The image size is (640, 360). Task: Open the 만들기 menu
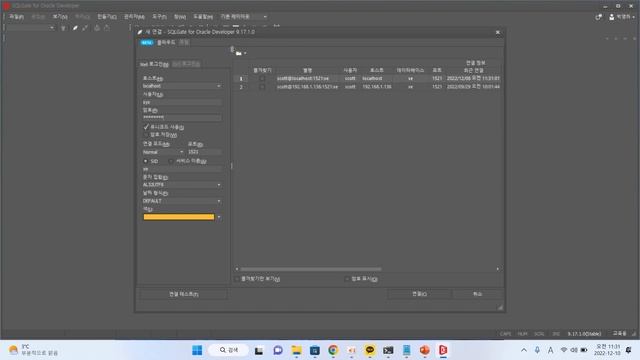point(107,17)
